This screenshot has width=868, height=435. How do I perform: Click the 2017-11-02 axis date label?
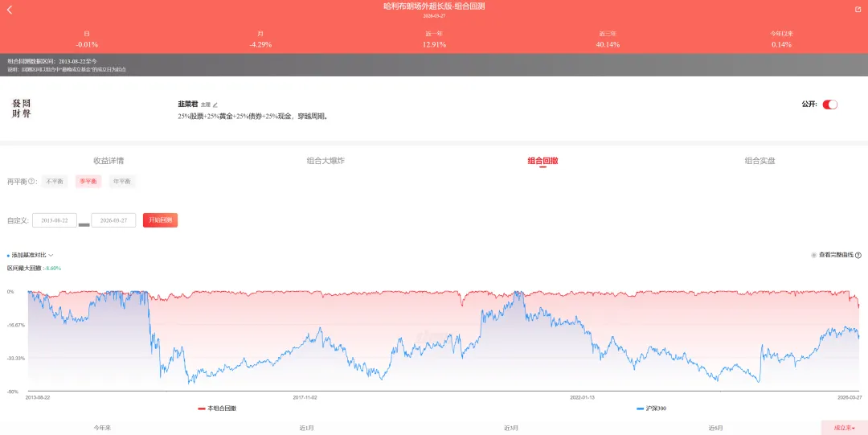[305, 397]
